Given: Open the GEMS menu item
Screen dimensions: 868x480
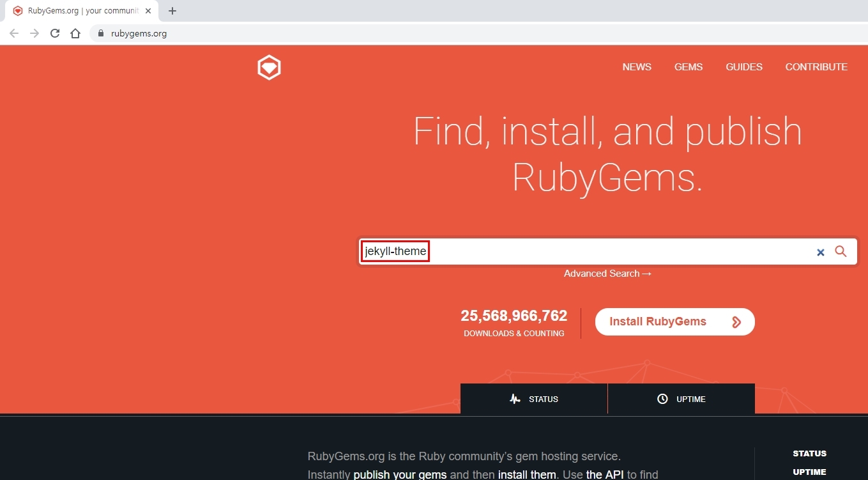Looking at the screenshot, I should click(x=689, y=67).
